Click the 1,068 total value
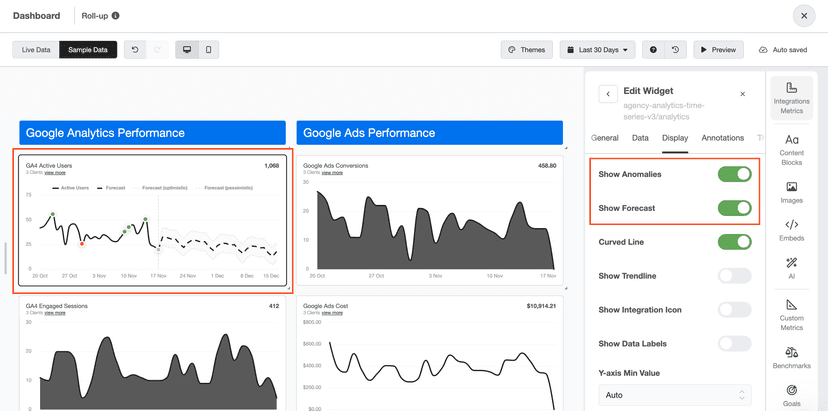Screen dimensions: 828x411 point(271,166)
